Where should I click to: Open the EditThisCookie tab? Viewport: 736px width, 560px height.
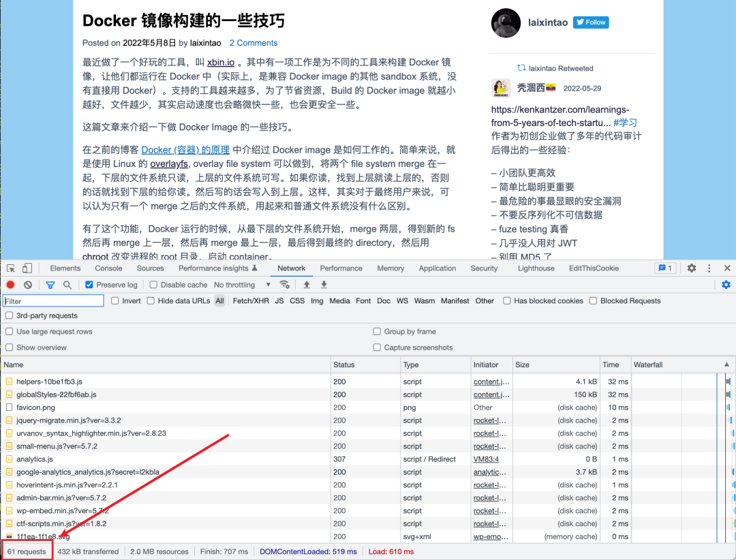594,268
